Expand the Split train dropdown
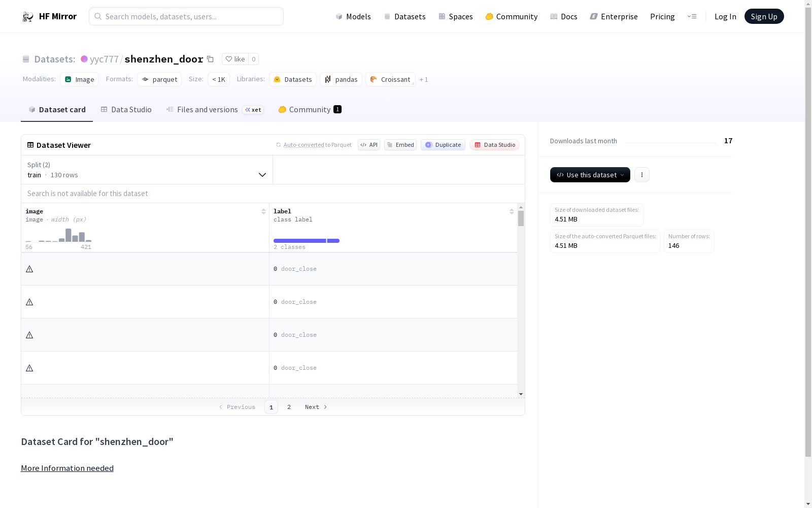This screenshot has width=812, height=508. (x=147, y=170)
